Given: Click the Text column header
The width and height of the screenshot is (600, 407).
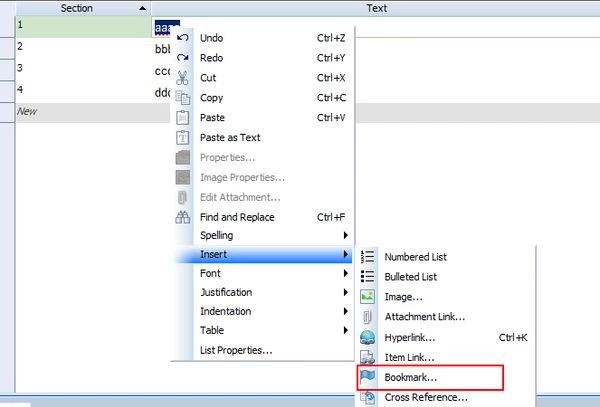Looking at the screenshot, I should pyautogui.click(x=376, y=8).
